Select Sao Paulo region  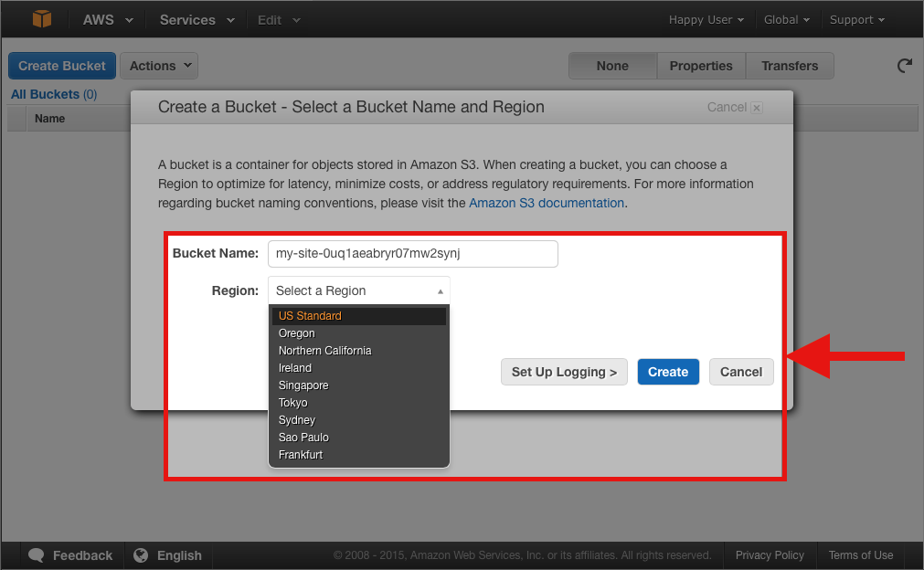[359, 438]
